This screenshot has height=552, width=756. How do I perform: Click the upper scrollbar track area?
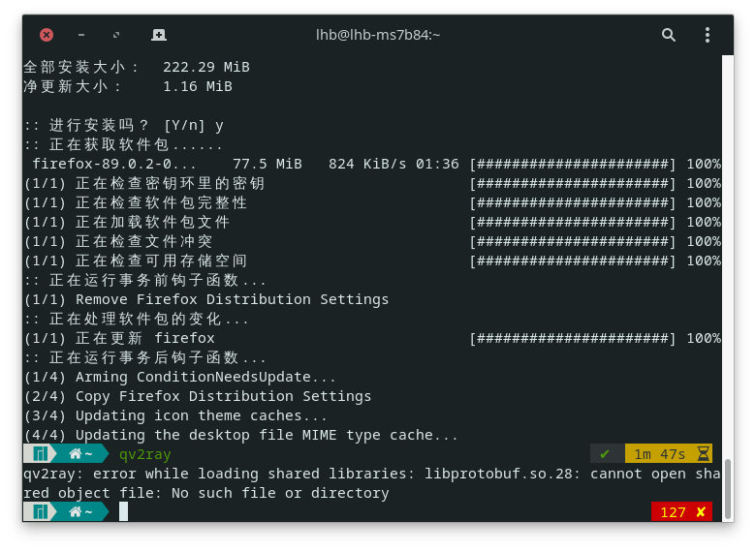point(728,242)
